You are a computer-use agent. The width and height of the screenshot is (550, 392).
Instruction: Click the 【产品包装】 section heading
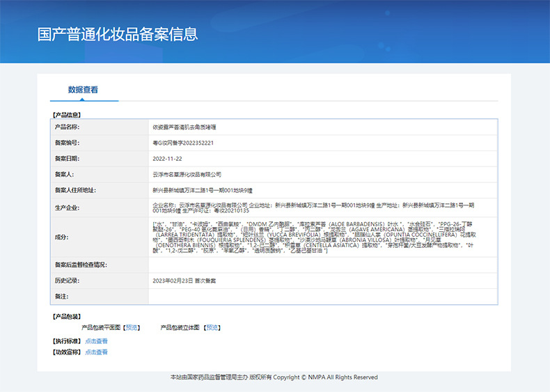(x=67, y=316)
